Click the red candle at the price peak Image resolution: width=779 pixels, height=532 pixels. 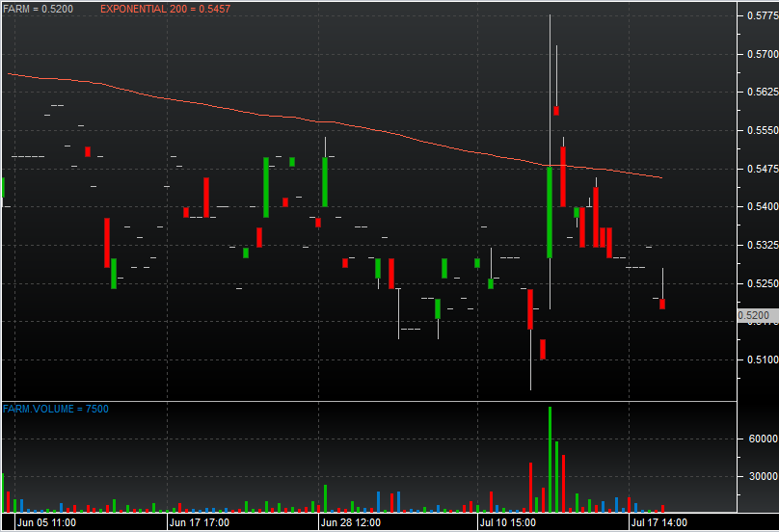click(x=556, y=110)
